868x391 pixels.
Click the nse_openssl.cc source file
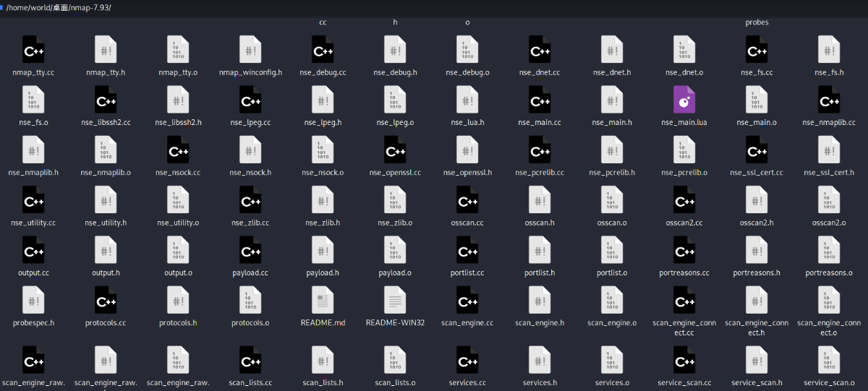395,150
